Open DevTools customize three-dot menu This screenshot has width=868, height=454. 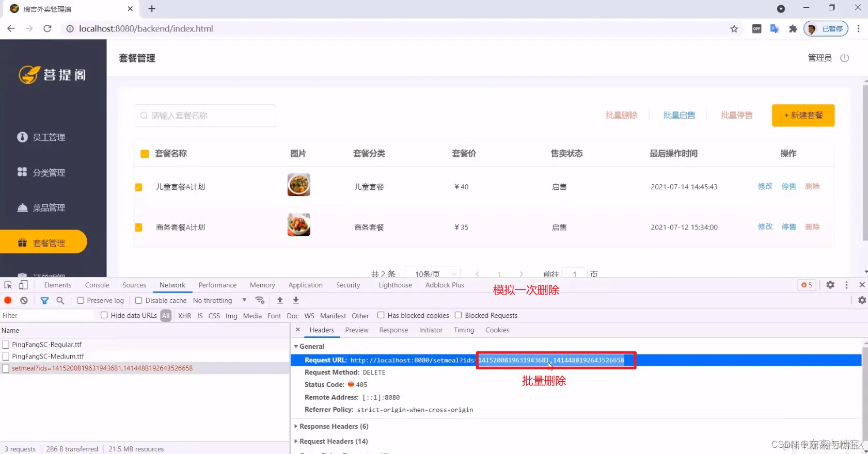[x=846, y=285]
